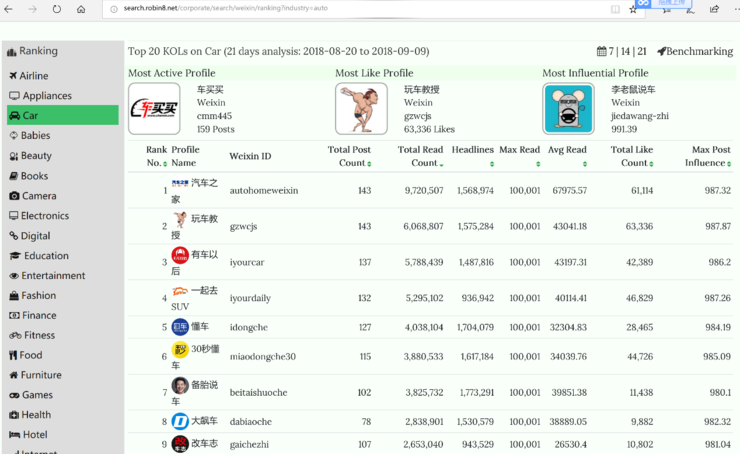The image size is (740, 454).
Task: Select the 21 days analysis period
Action: pos(642,51)
